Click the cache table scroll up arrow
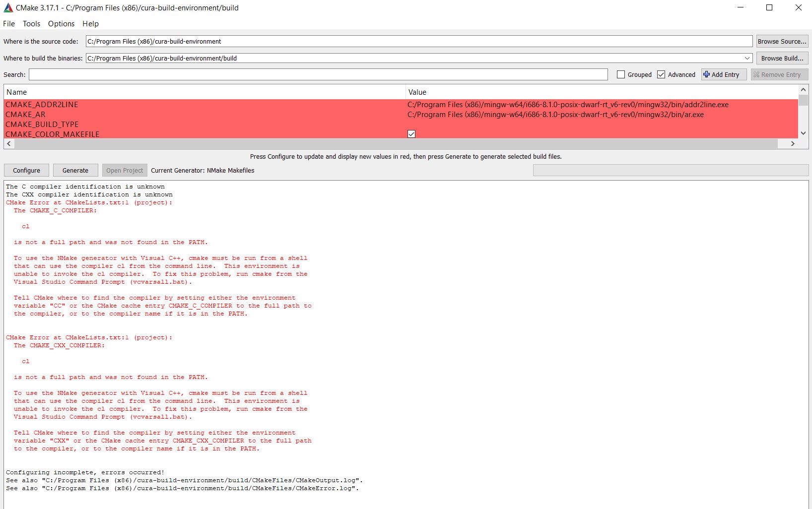Viewport: 812px width, 509px height. [803, 89]
